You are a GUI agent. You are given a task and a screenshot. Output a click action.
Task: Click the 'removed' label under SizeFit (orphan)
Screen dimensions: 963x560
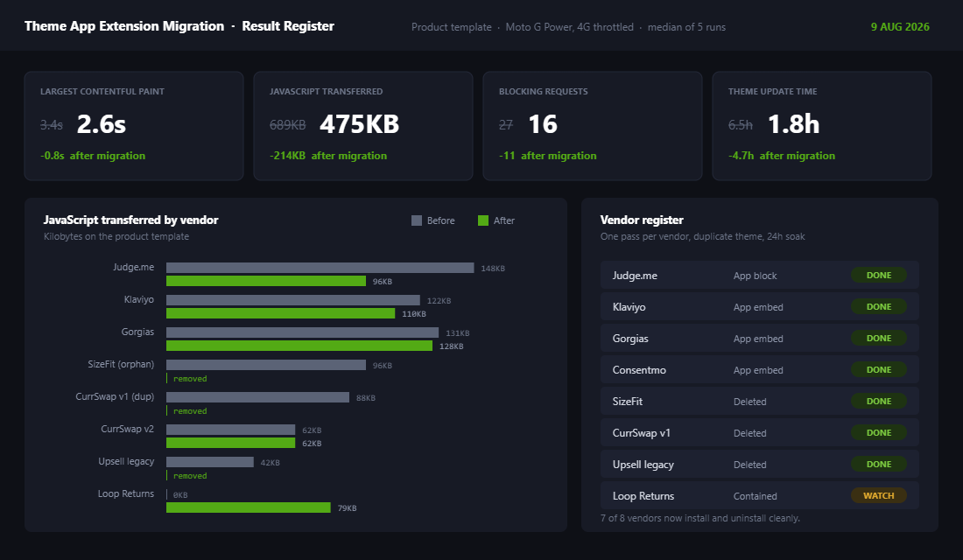click(190, 379)
